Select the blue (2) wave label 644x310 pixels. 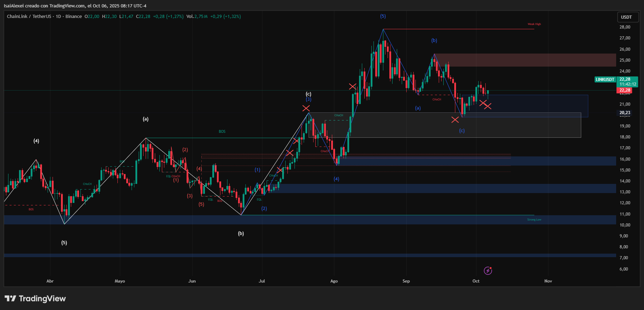pyautogui.click(x=264, y=209)
